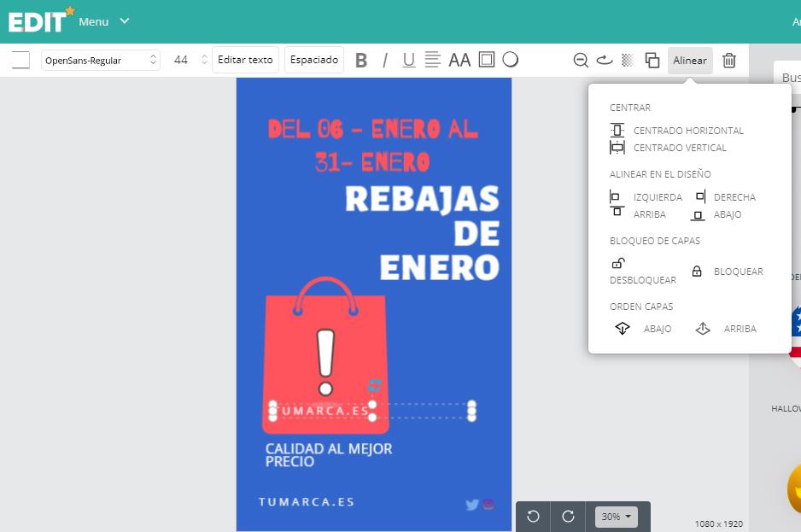Screen dimensions: 801x532
Task: Click the font size field showing 44
Action: click(181, 61)
